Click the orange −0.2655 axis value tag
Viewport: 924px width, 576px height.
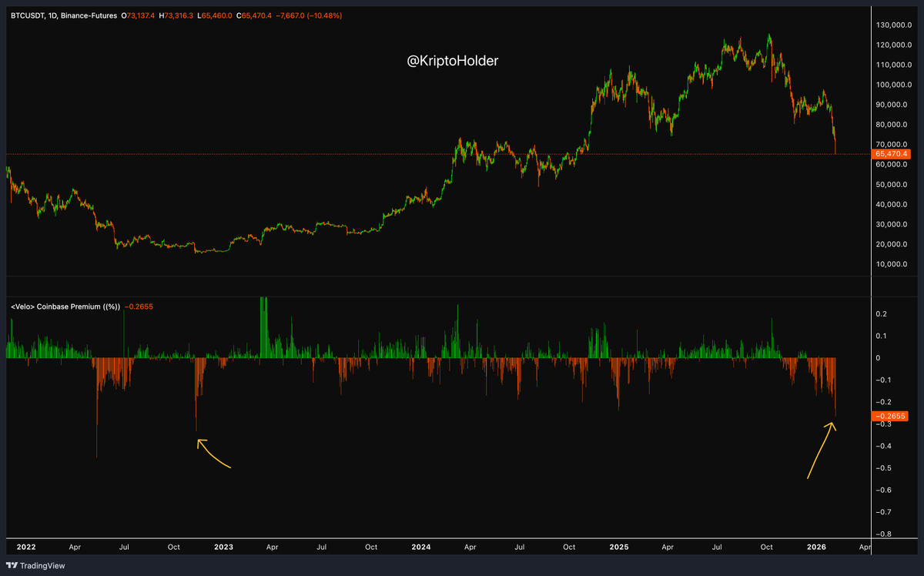click(x=890, y=417)
